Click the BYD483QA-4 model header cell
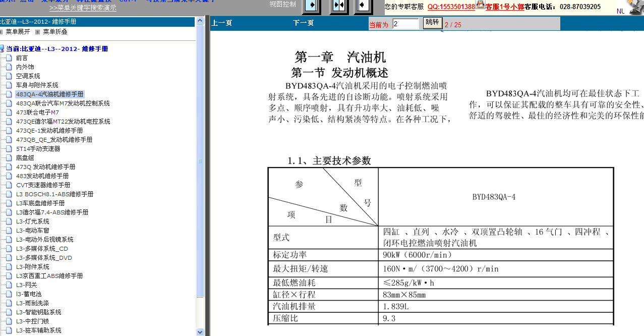Screen dimensions: 644x336 click(496, 197)
